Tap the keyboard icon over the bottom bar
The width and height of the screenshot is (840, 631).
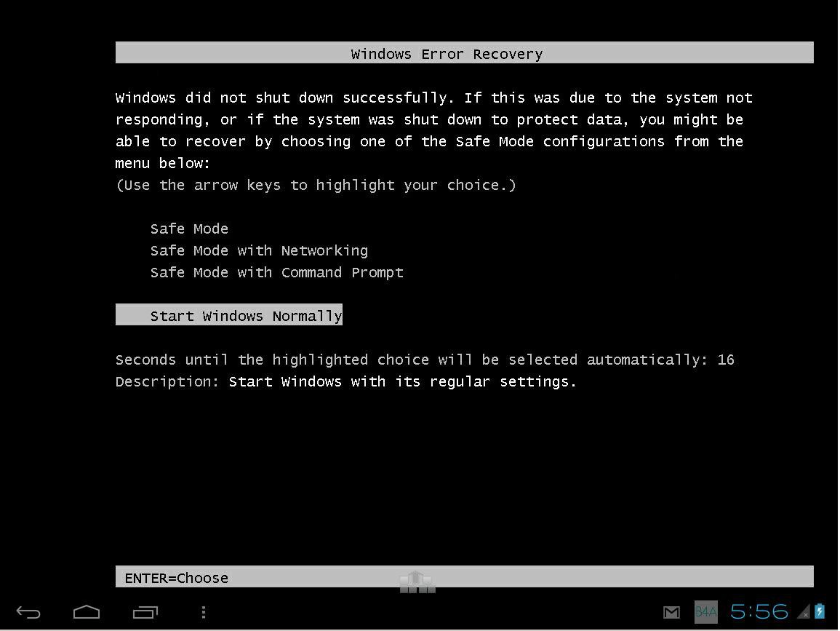pos(418,582)
